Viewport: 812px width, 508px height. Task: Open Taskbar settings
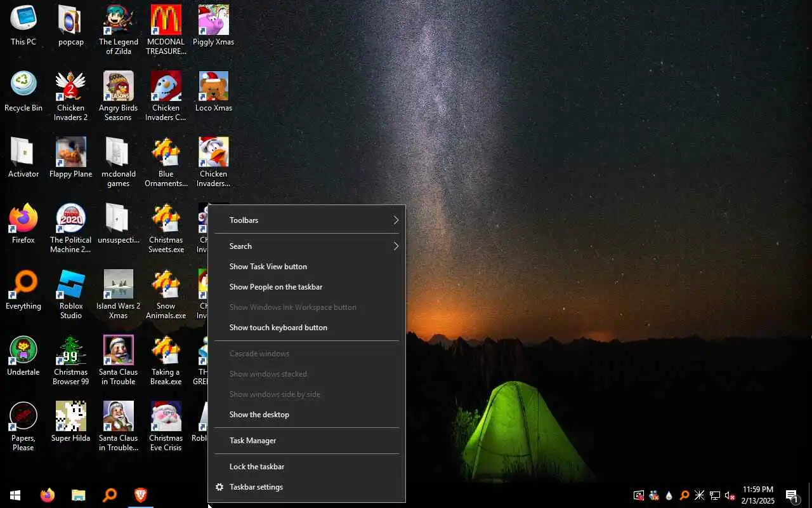(307, 487)
